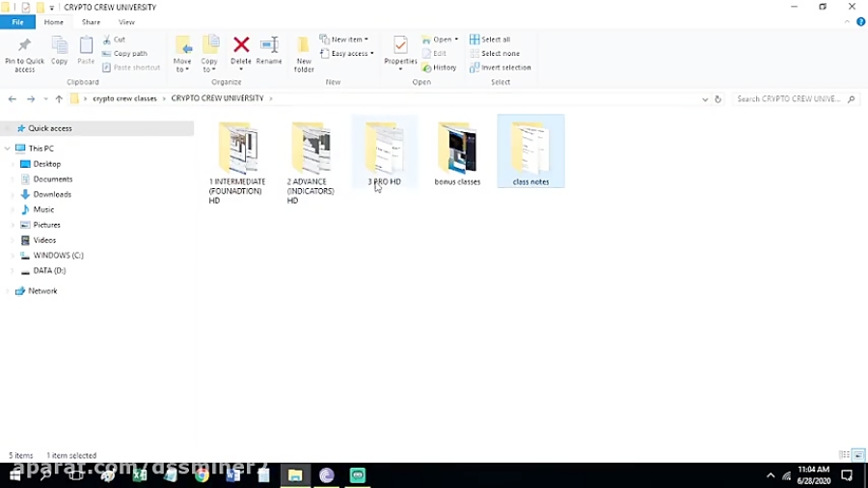Image resolution: width=868 pixels, height=488 pixels.
Task: Open the recent locations dropdown arrow
Action: [x=45, y=99]
